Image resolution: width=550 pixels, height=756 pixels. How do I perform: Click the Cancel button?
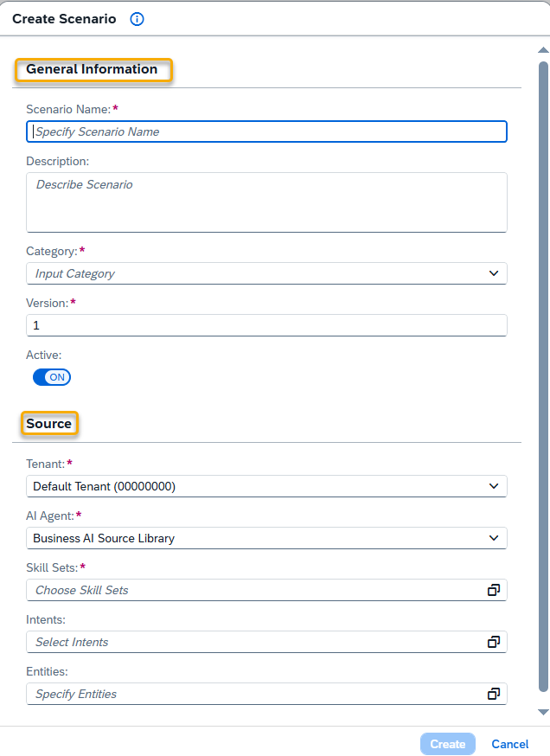pyautogui.click(x=510, y=744)
